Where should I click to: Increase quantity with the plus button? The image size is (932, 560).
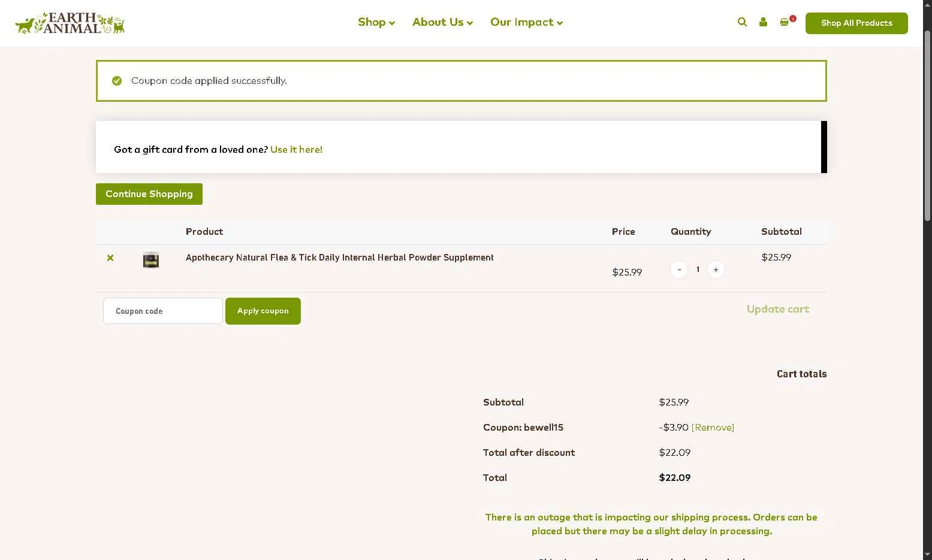tap(716, 270)
